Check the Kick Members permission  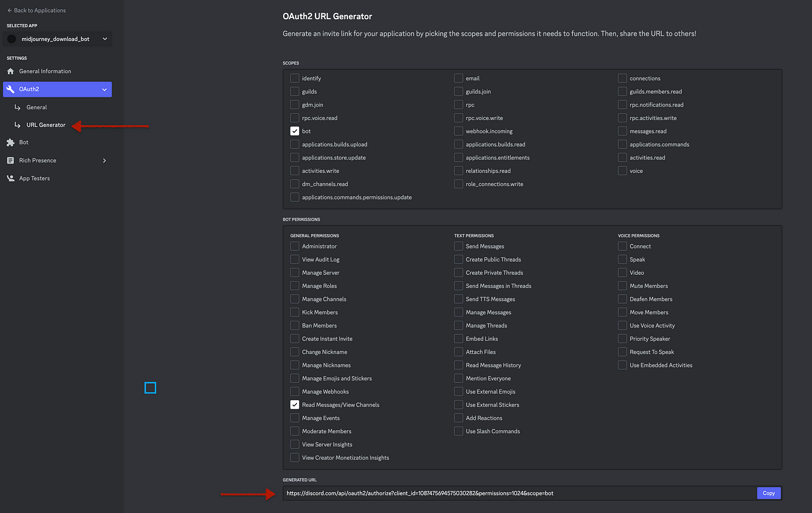(295, 312)
